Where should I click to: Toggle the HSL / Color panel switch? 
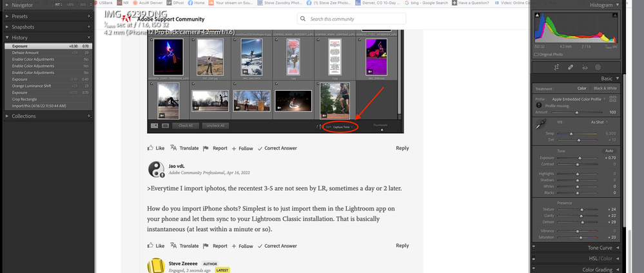coord(534,259)
